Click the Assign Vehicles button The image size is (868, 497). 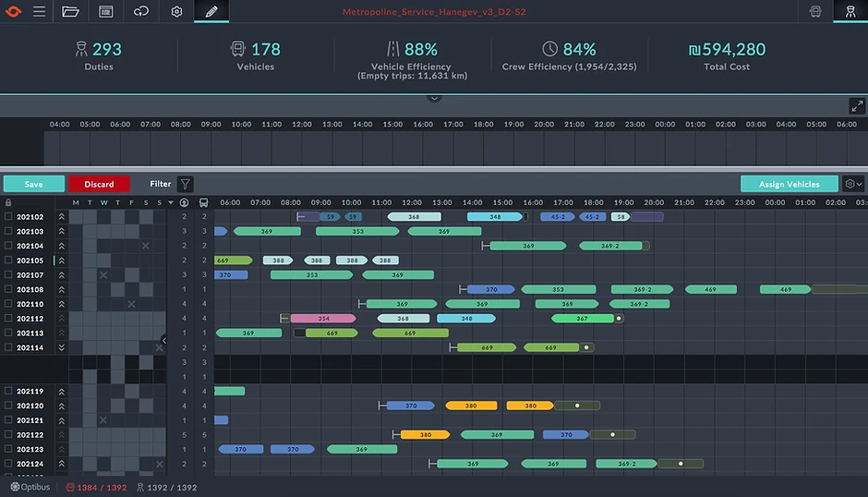point(789,184)
